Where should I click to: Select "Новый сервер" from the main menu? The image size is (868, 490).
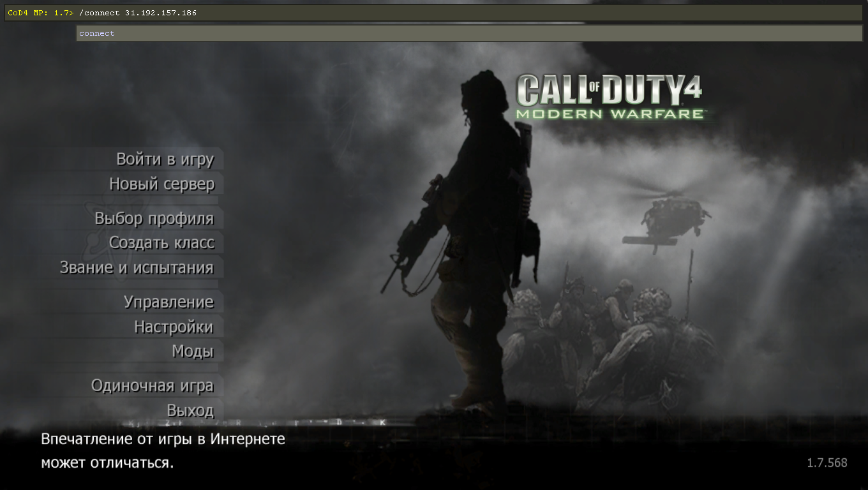[x=162, y=184]
